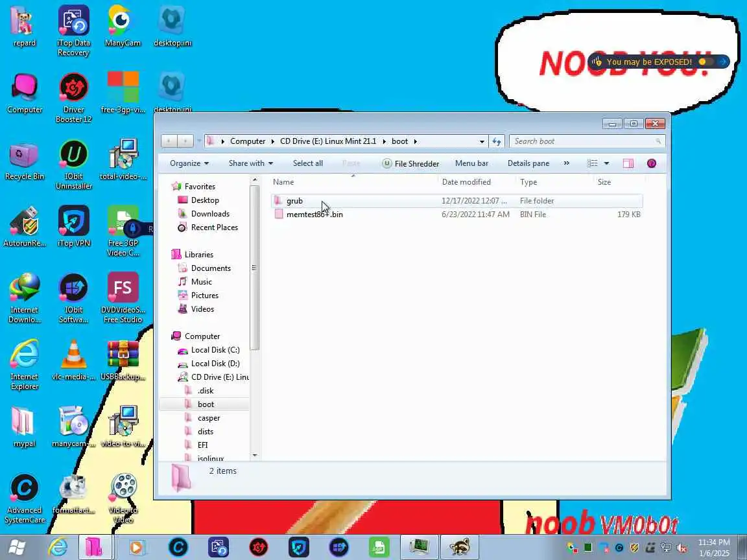Select the AutorunRemover desktop icon
747x560 pixels.
pos(24,226)
